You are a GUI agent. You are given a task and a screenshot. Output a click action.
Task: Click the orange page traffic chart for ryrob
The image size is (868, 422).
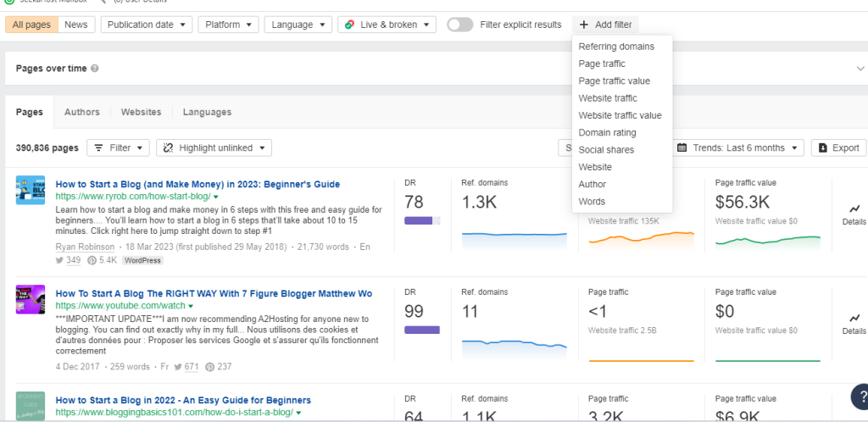[x=641, y=242]
